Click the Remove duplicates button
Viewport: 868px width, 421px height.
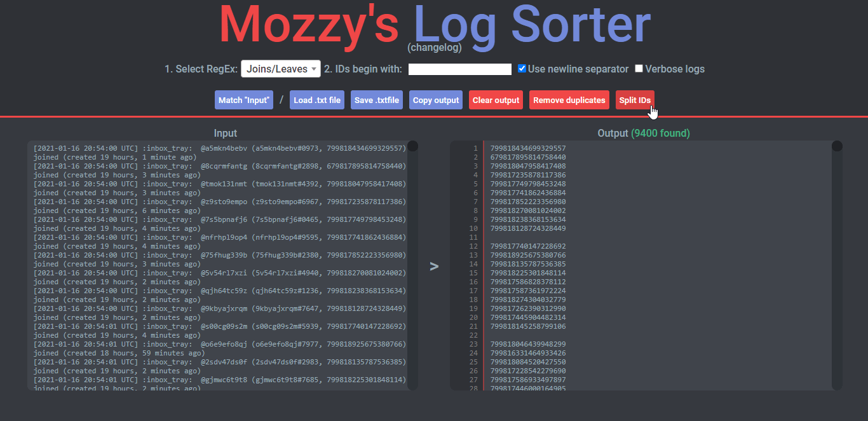point(569,100)
